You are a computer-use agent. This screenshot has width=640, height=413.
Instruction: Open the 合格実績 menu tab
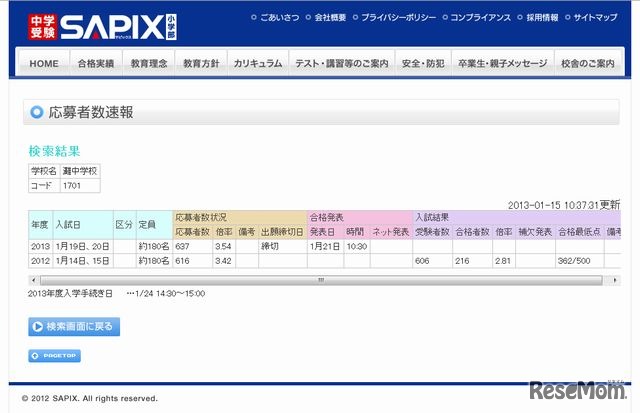click(x=96, y=63)
